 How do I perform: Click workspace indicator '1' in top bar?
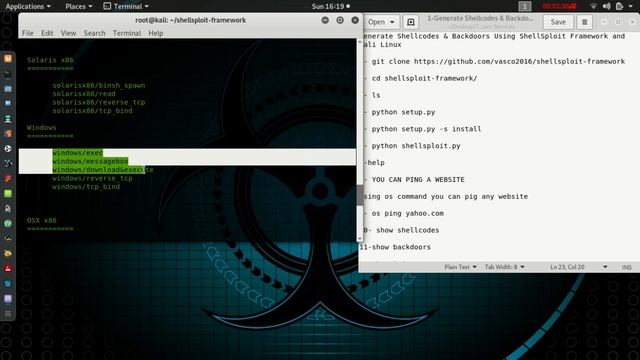pyautogui.click(x=525, y=6)
